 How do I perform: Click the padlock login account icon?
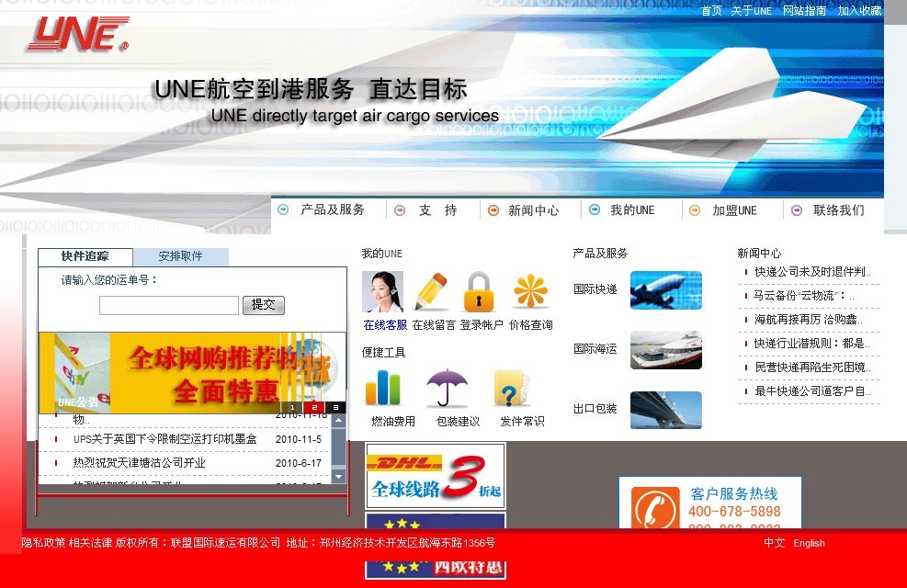(x=480, y=292)
